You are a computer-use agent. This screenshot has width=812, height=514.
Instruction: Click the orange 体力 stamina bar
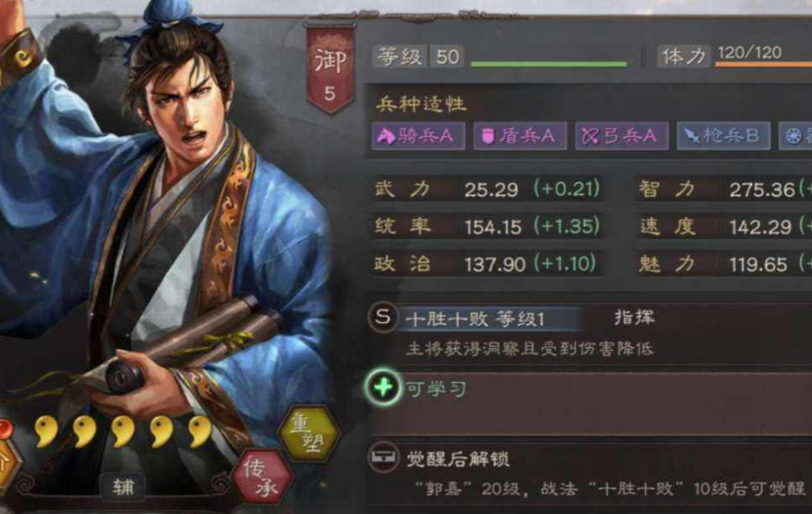[764, 64]
